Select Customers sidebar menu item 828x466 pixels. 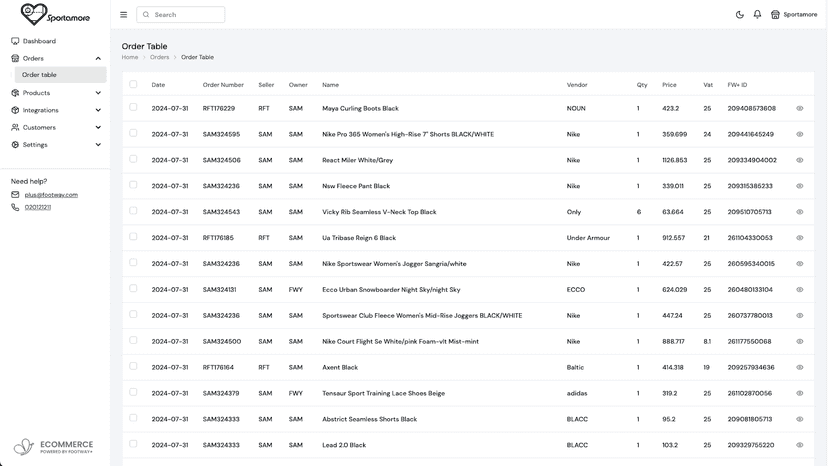(x=39, y=128)
